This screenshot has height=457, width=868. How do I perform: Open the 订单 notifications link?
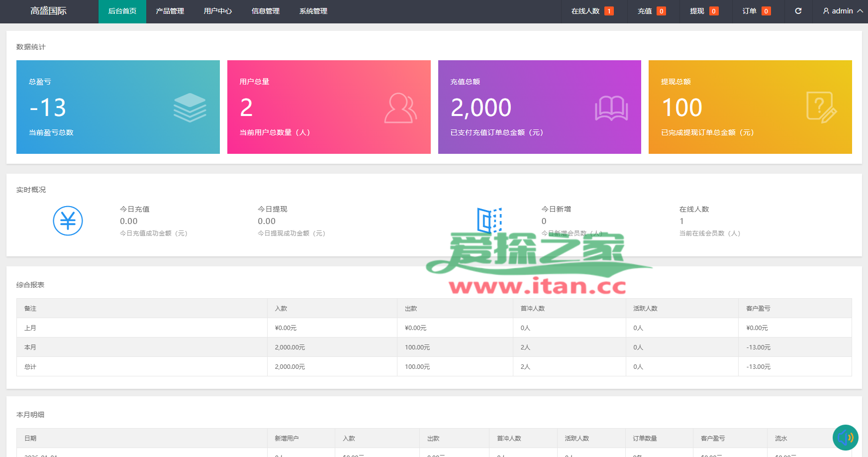click(x=756, y=11)
